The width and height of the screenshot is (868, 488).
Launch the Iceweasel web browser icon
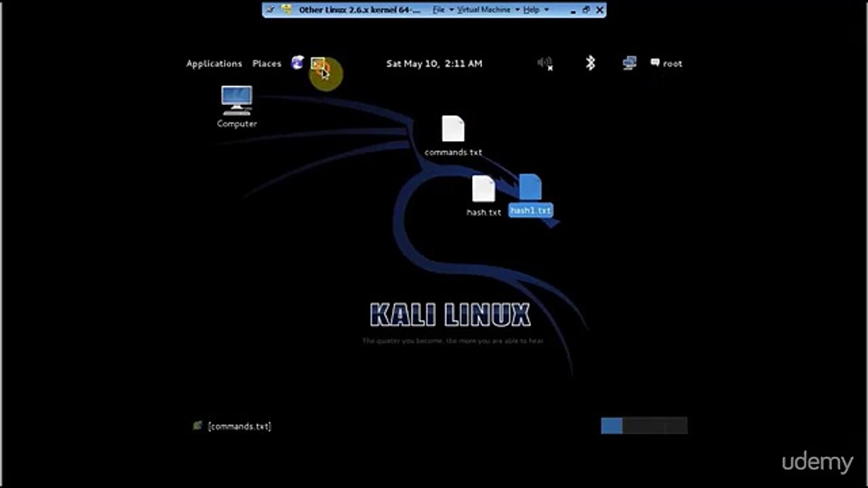tap(298, 63)
